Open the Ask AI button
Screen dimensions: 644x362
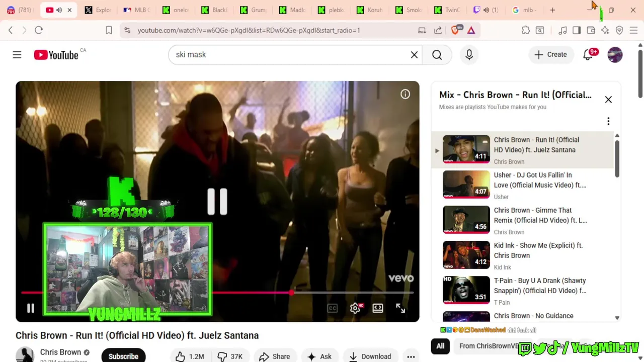pyautogui.click(x=319, y=356)
